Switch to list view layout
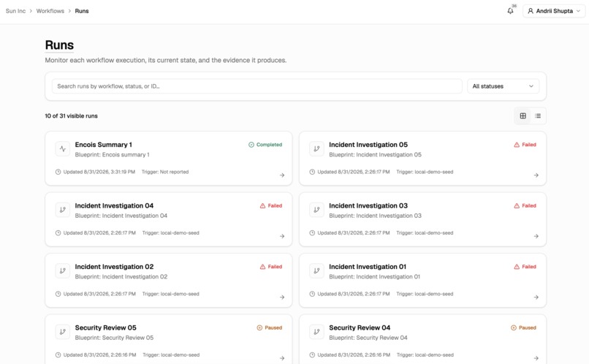Viewport: 589px width, 364px height. click(538, 115)
